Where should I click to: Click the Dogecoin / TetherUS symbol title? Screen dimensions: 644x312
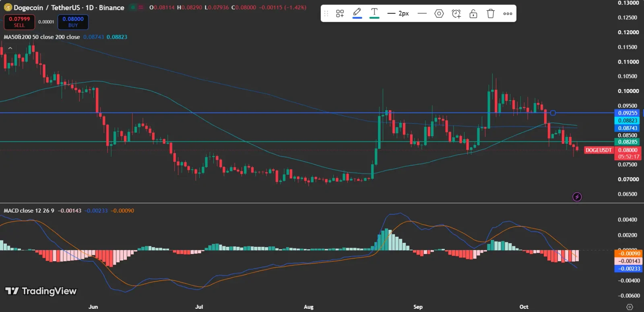(x=69, y=8)
